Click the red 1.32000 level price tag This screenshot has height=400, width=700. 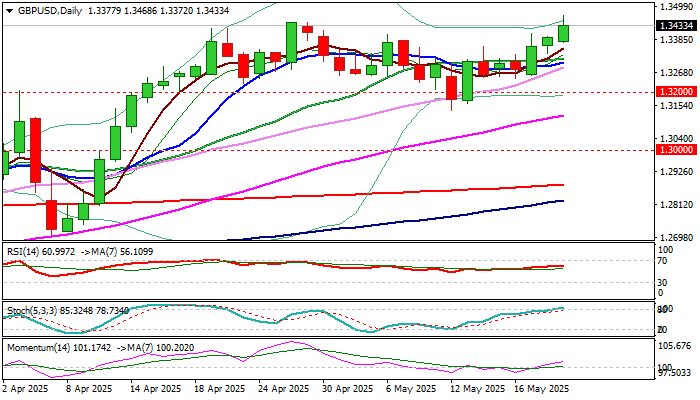point(678,92)
